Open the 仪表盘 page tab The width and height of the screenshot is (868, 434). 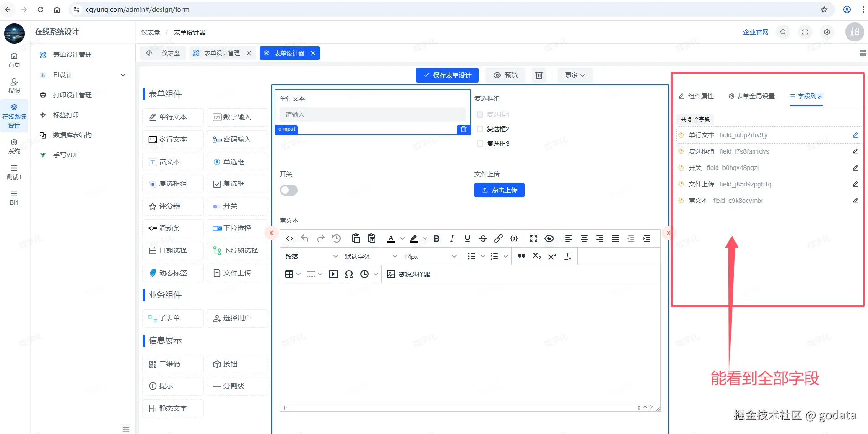tap(163, 53)
